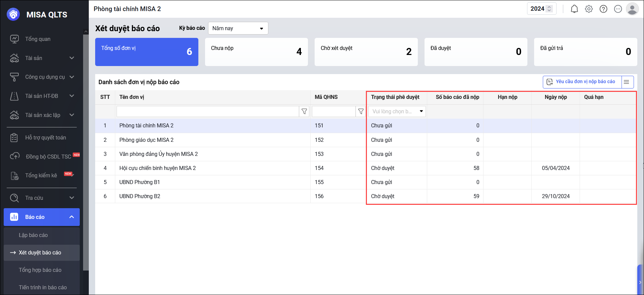Change the year 2024 stepper
This screenshot has width=644, height=295.
coord(549,9)
